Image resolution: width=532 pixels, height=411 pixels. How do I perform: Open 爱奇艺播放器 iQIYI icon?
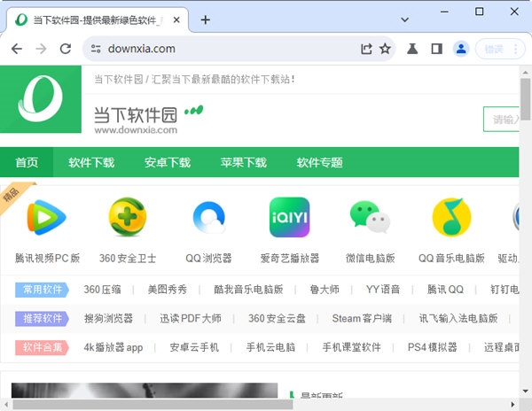[289, 217]
